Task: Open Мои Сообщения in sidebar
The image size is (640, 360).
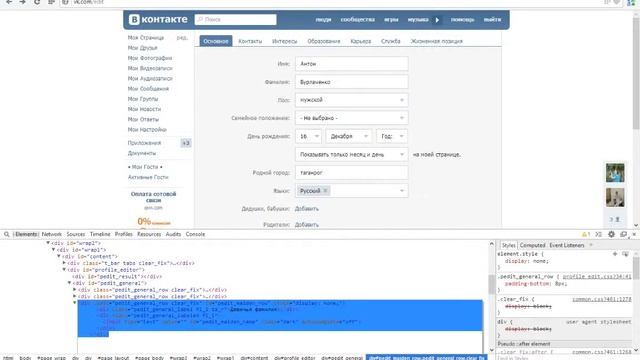Action: pyautogui.click(x=148, y=89)
